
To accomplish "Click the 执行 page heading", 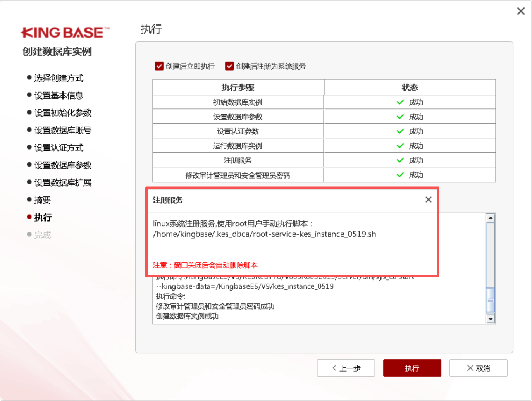I will point(151,29).
